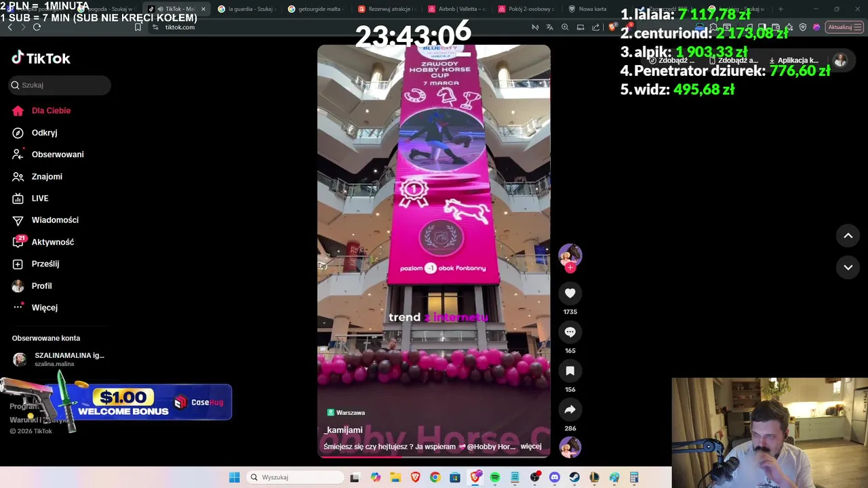Open the Windows Start menu
The image size is (868, 488).
234,477
